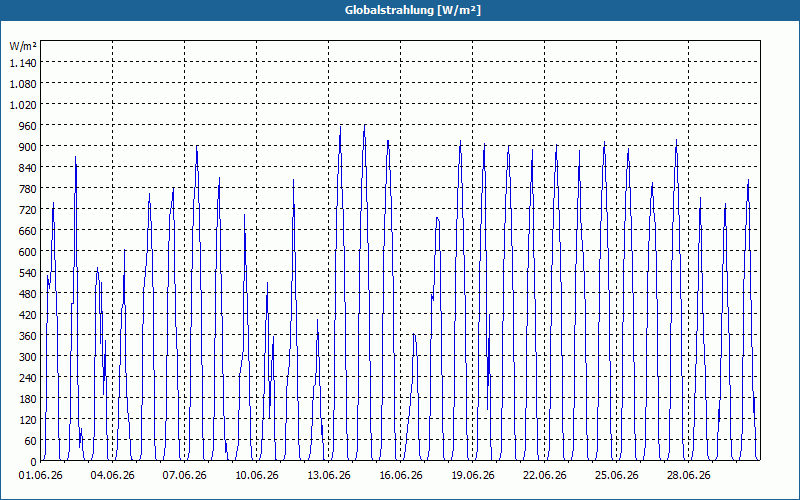Choose the 240 y-axis label
This screenshot has width=800, height=500.
(29, 378)
